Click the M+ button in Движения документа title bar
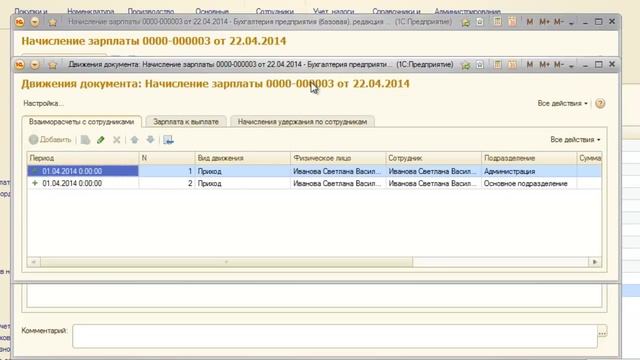 click(544, 64)
